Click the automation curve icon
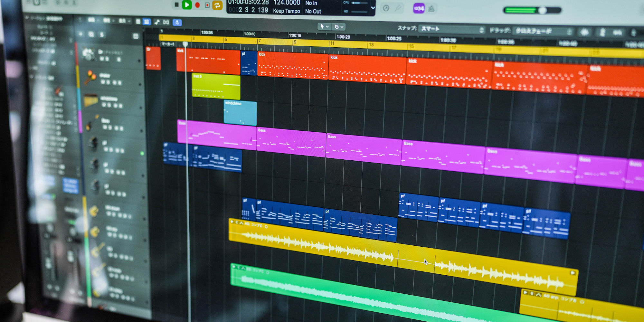This screenshot has height=322, width=644. tap(157, 22)
